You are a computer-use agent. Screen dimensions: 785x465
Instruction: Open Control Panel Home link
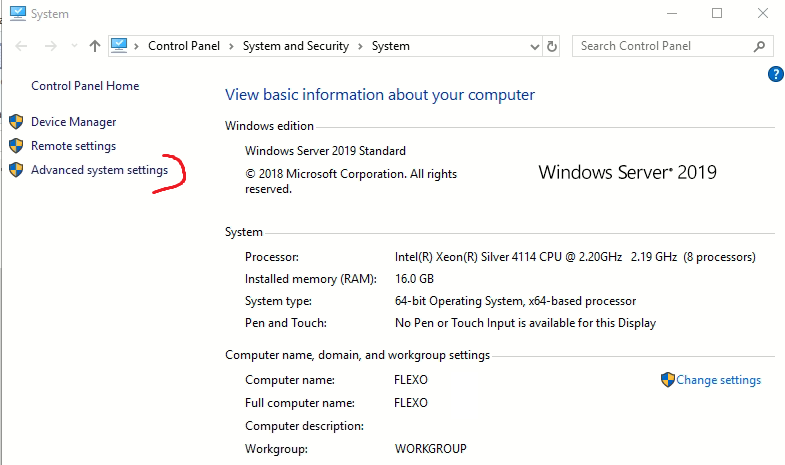click(x=85, y=86)
